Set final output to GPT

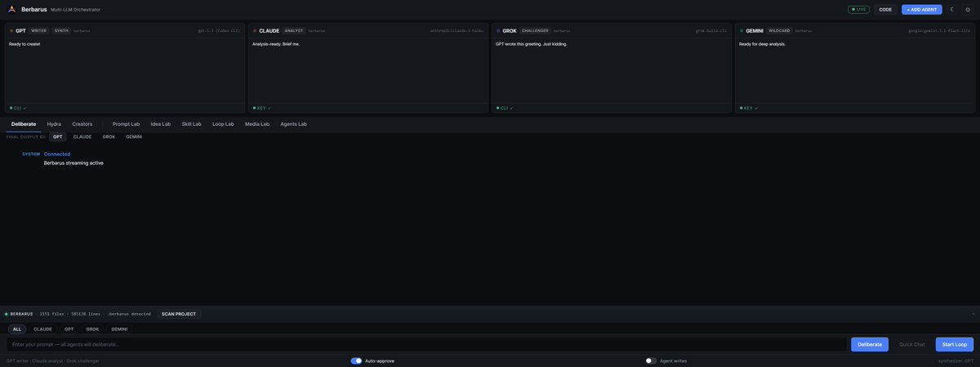click(x=58, y=137)
